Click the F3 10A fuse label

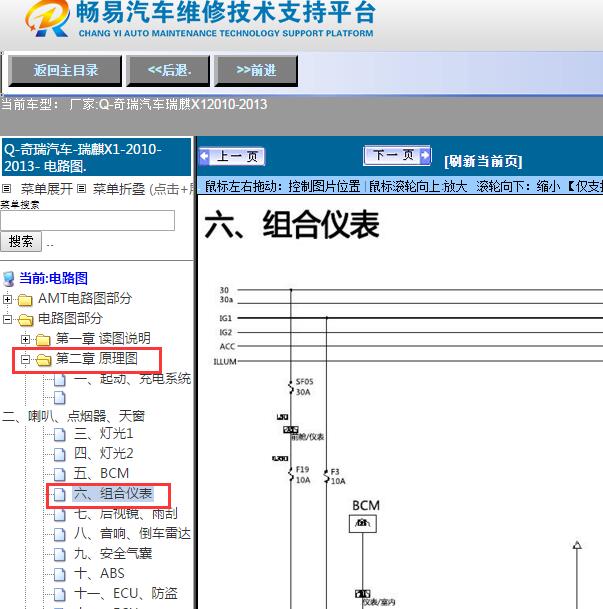pos(337,476)
